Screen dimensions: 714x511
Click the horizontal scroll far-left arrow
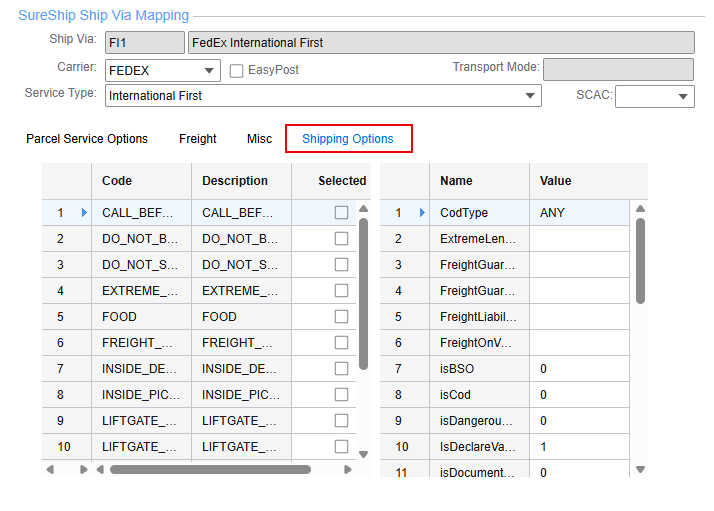tap(50, 469)
